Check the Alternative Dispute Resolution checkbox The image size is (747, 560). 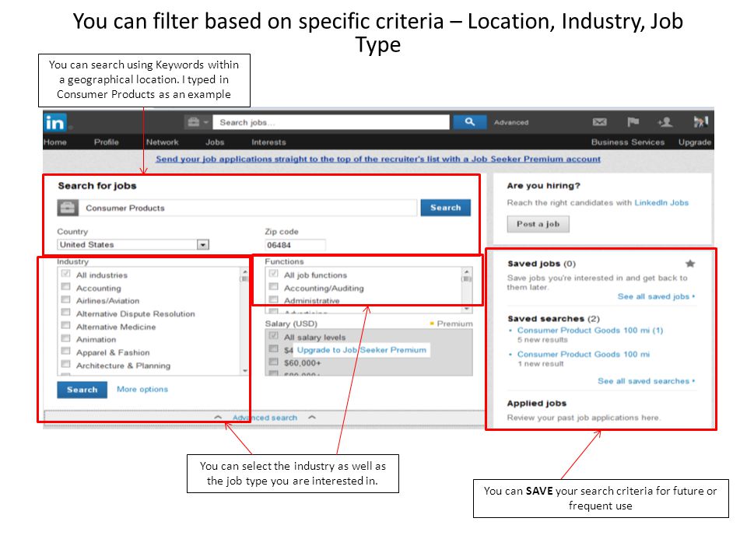65,313
